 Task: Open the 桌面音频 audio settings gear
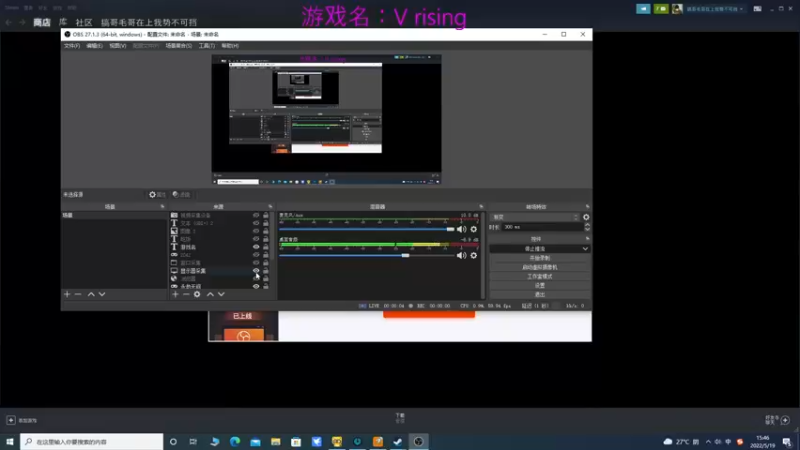click(473, 255)
